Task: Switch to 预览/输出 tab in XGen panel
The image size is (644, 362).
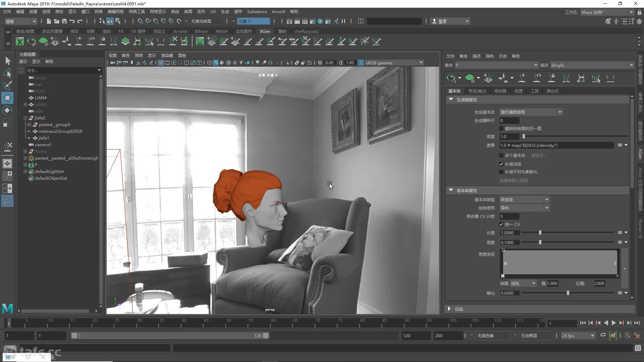Action: tap(477, 91)
